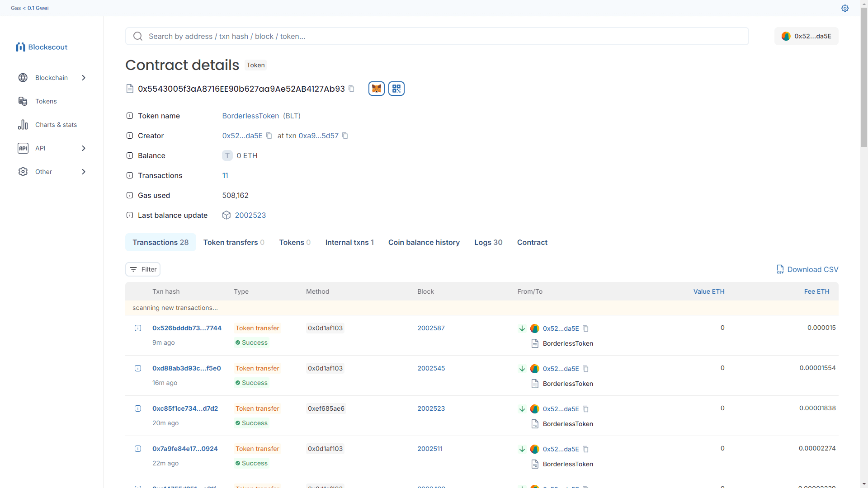The width and height of the screenshot is (868, 488).
Task: Open the Transactions count link 11
Action: click(x=225, y=175)
